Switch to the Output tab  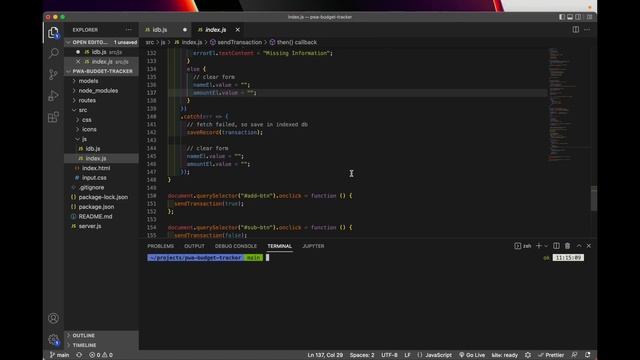[x=194, y=246]
